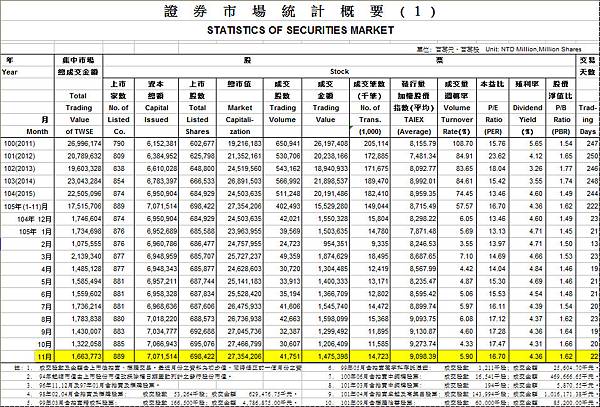Select listed companies "790" for 2011
The height and width of the screenshot is (407, 600).
click(119, 143)
